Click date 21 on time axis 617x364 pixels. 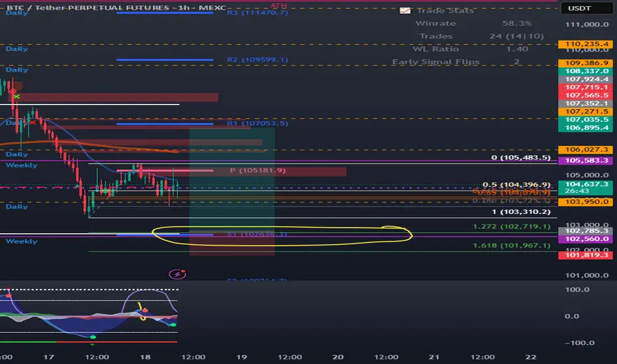(434, 357)
